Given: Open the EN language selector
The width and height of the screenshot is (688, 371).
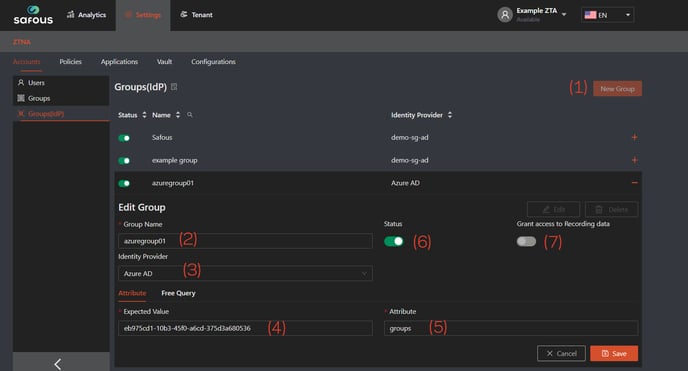Looking at the screenshot, I should (x=607, y=15).
